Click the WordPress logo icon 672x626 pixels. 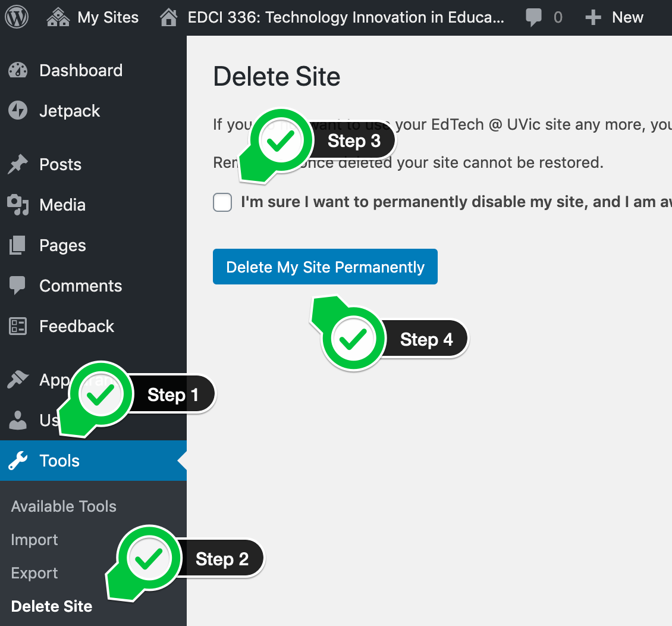click(x=17, y=17)
